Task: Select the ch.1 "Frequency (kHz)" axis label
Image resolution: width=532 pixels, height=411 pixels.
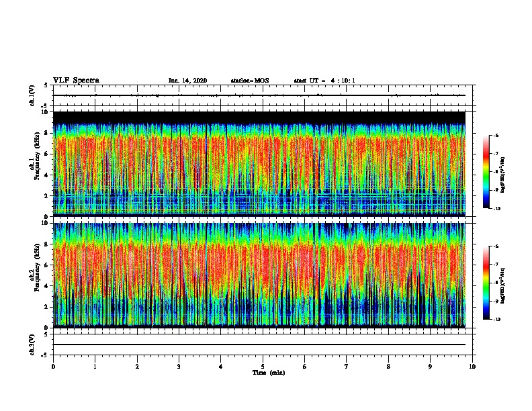Action: (37, 156)
